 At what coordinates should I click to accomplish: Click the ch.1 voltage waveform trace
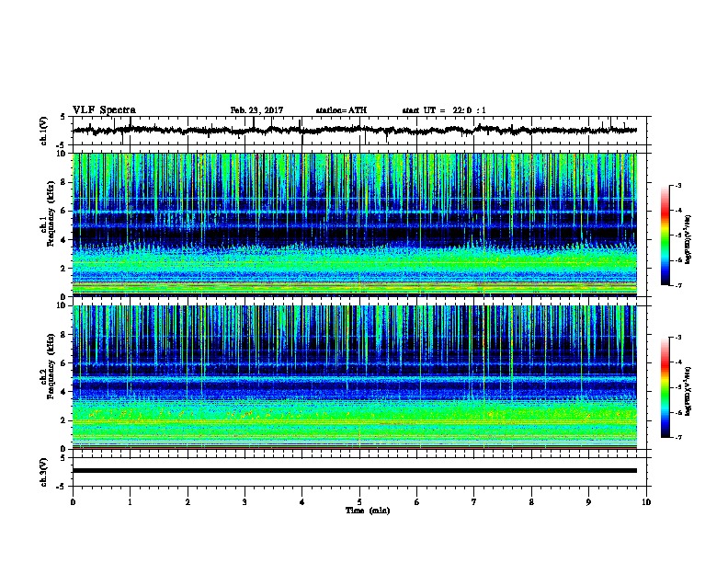(x=355, y=131)
